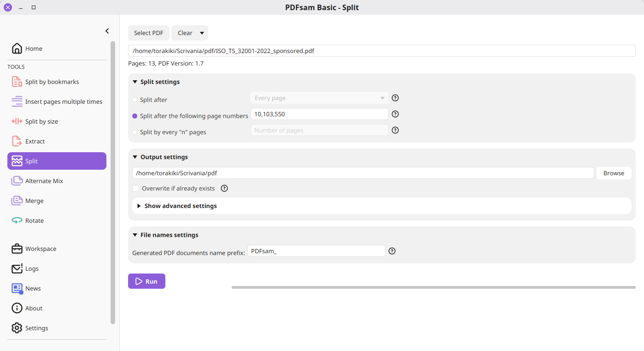Open the Alternate Mix tool icon
The height and width of the screenshot is (351, 644).
pyautogui.click(x=17, y=181)
